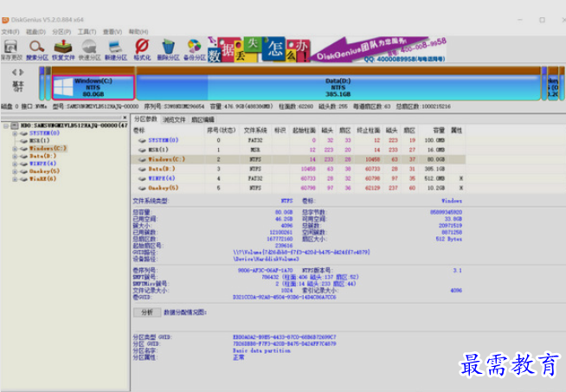Open the 帮助(H) menu
This screenshot has width=566, height=392.
pyautogui.click(x=138, y=32)
